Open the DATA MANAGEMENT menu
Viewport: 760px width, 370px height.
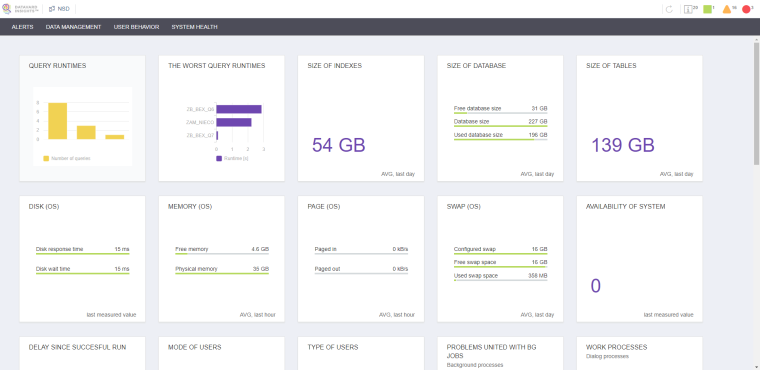point(73,27)
